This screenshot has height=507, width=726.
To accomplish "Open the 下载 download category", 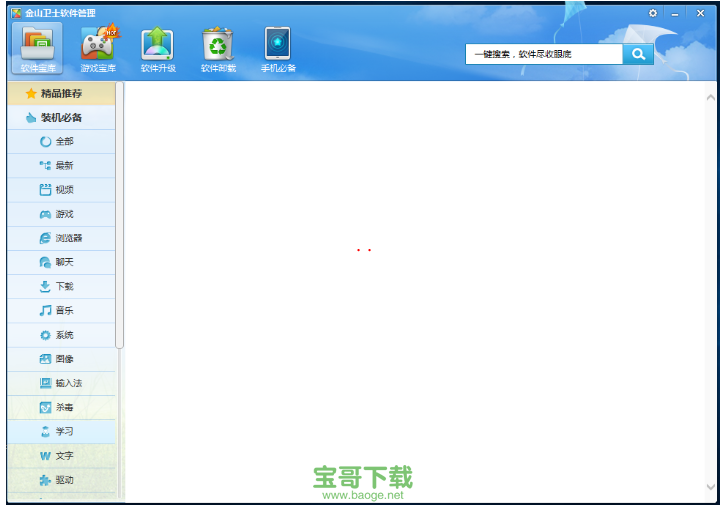I will (x=60, y=286).
